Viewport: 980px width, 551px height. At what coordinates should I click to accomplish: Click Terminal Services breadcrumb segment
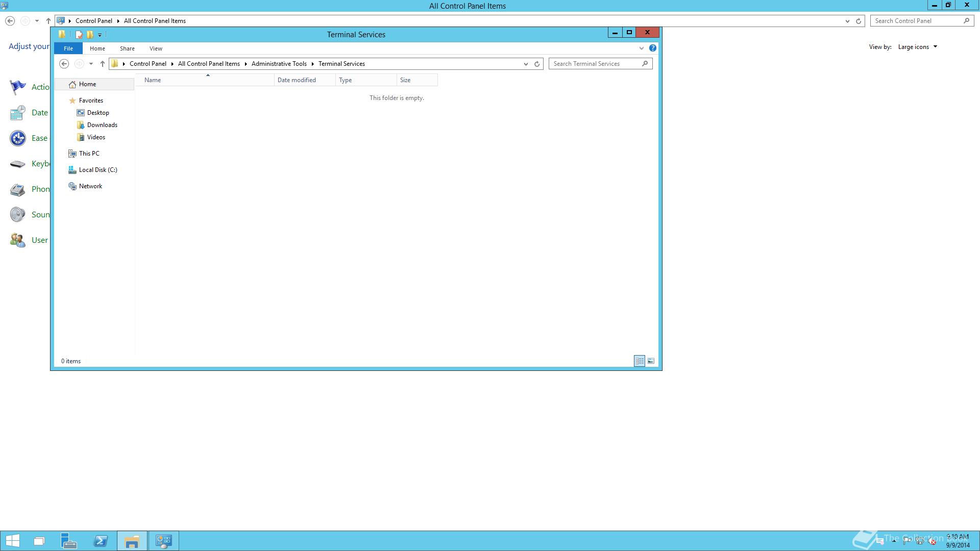point(341,64)
